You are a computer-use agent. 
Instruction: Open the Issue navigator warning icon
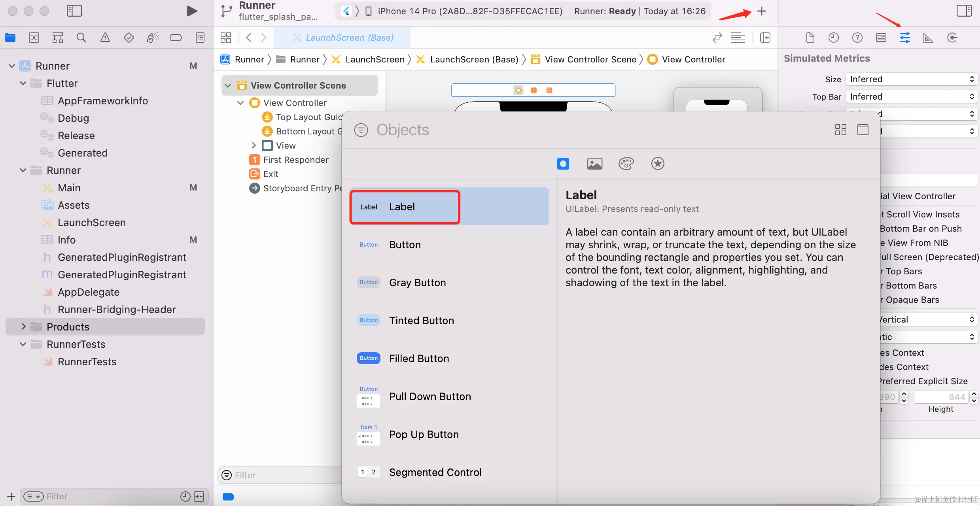point(105,38)
